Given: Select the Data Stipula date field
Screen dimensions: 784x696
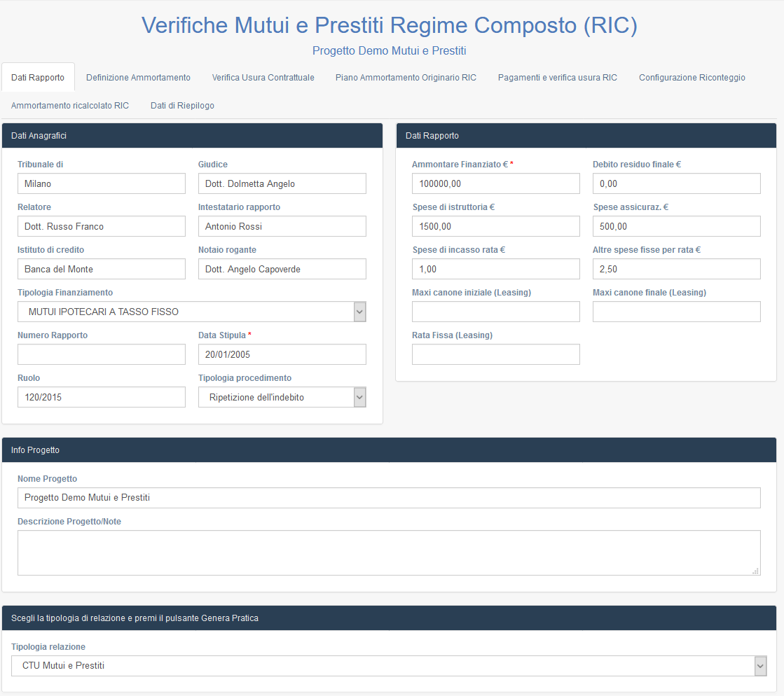Looking at the screenshot, I should click(282, 354).
